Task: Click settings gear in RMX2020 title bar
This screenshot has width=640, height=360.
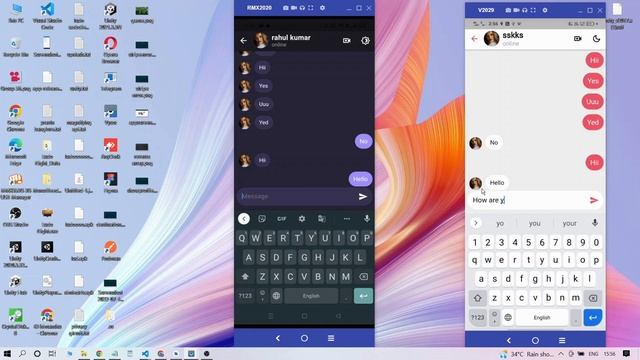Action: click(x=322, y=8)
